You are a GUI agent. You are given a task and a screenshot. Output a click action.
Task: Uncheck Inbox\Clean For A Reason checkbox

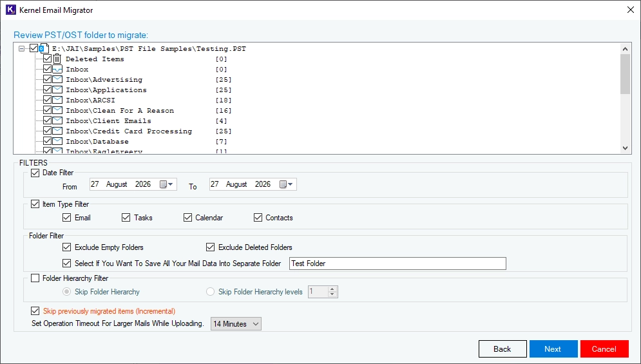(48, 110)
